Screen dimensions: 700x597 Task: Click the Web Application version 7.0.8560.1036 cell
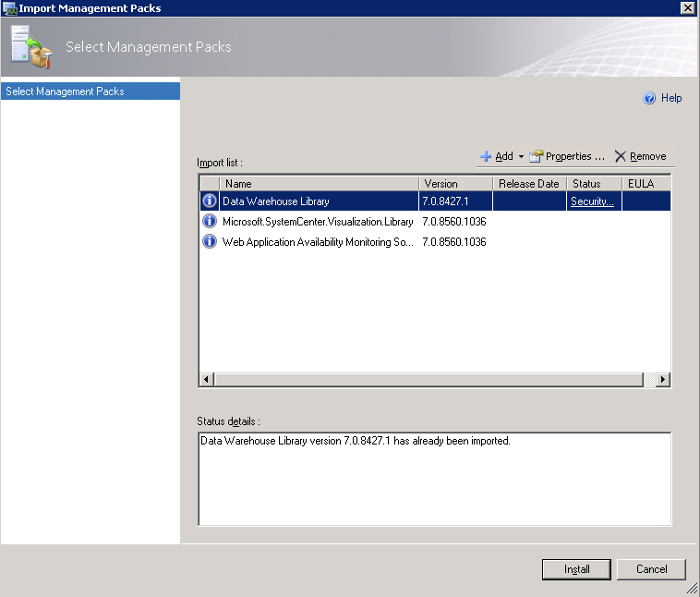pos(454,242)
